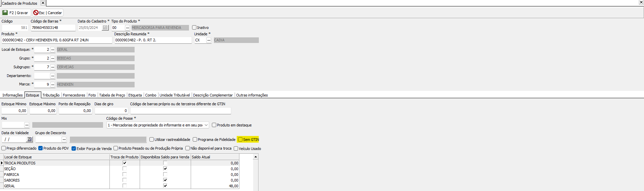
Task: Click the Data de Validade calendar icon
Action: (x=29, y=139)
